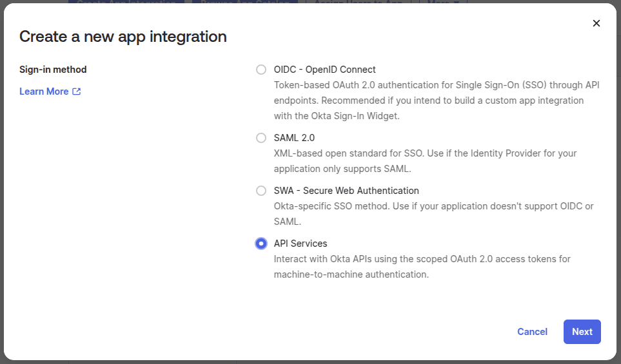Click the SWA - Secure Web Authentication label
This screenshot has width=621, height=364.
pos(346,191)
